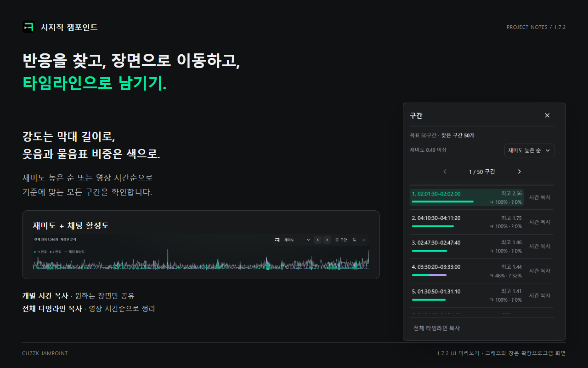The width and height of the screenshot is (588, 368).
Task: Click the next arrow in the graph toolbar
Action: (x=327, y=240)
